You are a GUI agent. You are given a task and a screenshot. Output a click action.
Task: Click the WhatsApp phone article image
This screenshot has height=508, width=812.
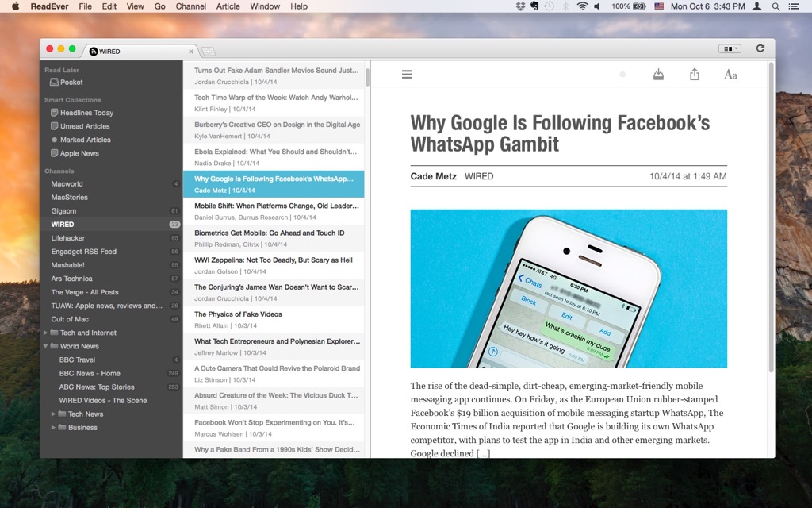[569, 289]
